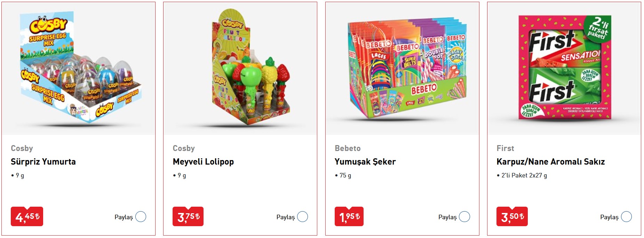644x238 pixels.
Task: Open the Bebeto candy box image
Action: pos(402,69)
